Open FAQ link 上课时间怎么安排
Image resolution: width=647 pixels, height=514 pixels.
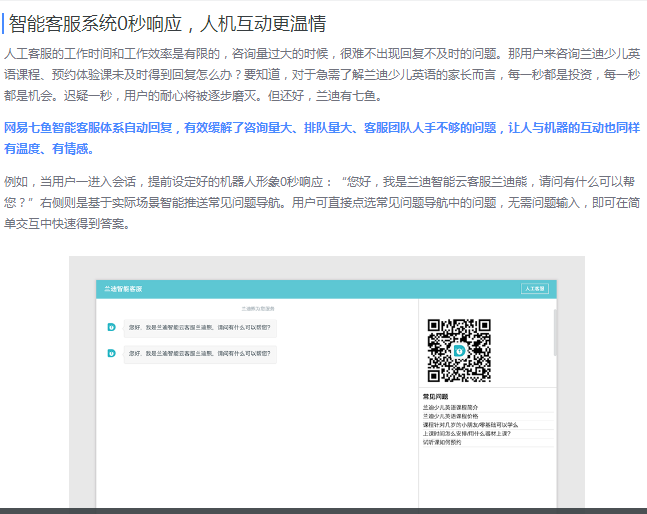(x=467, y=434)
